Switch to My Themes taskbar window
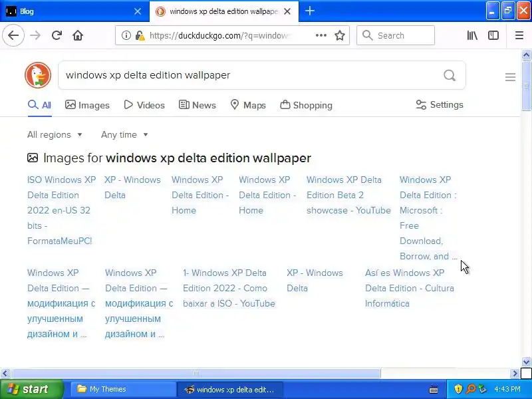532x399 pixels. [122, 389]
